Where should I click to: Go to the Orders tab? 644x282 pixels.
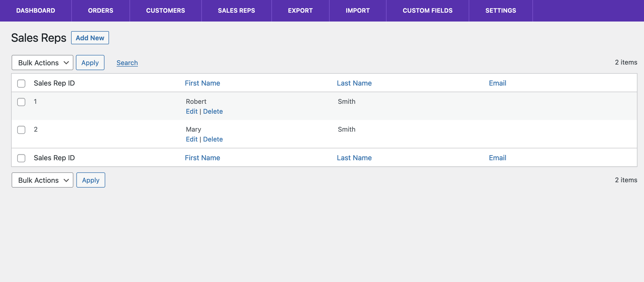pyautogui.click(x=100, y=11)
